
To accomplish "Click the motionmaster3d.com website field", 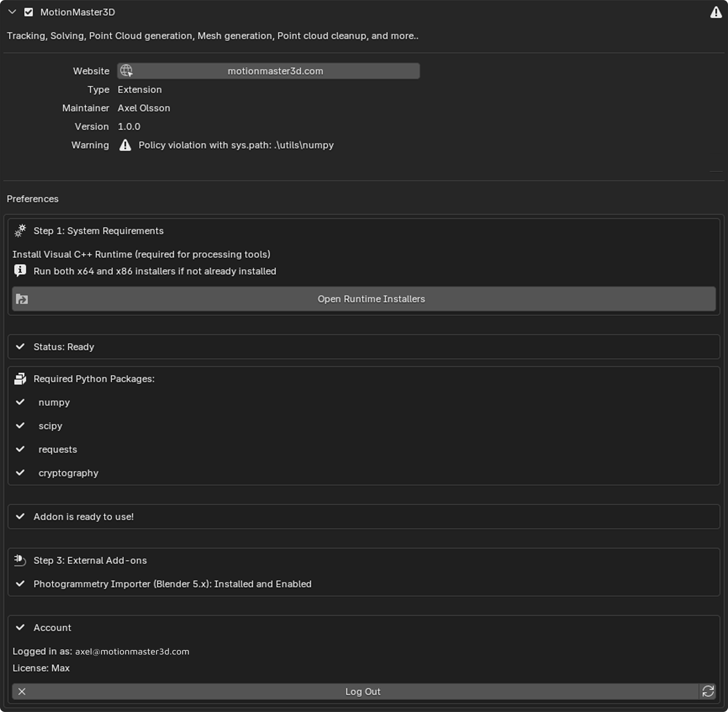I will coord(276,71).
